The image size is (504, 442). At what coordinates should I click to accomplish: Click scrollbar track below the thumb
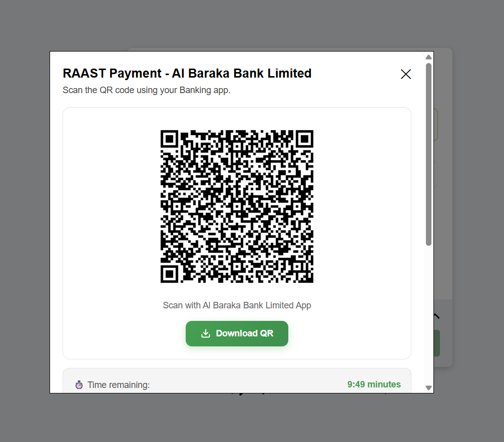(x=428, y=315)
